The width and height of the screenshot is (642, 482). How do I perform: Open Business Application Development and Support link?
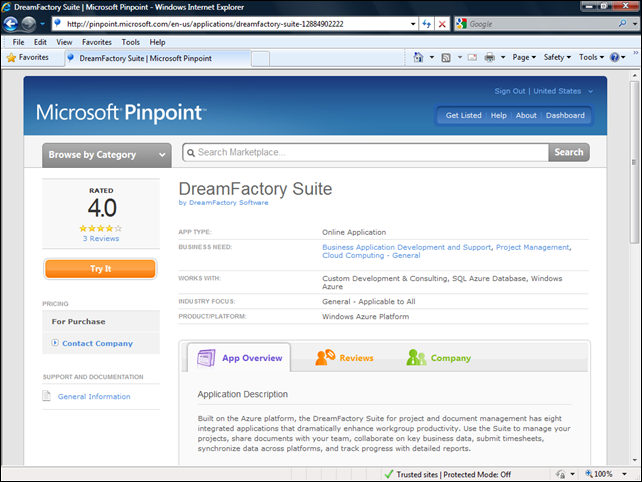point(406,247)
